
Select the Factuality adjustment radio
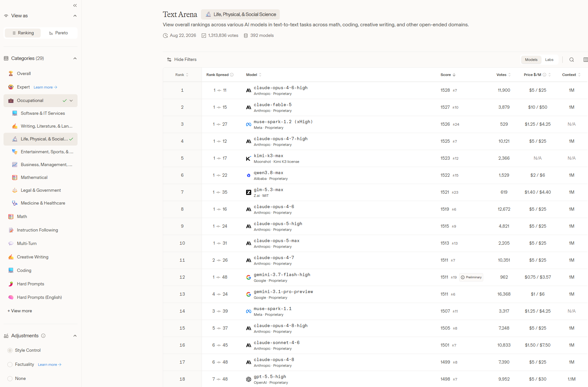click(10, 365)
